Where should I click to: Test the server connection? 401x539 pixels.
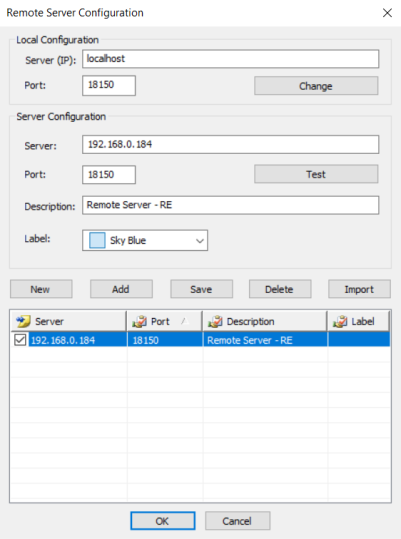pyautogui.click(x=316, y=174)
